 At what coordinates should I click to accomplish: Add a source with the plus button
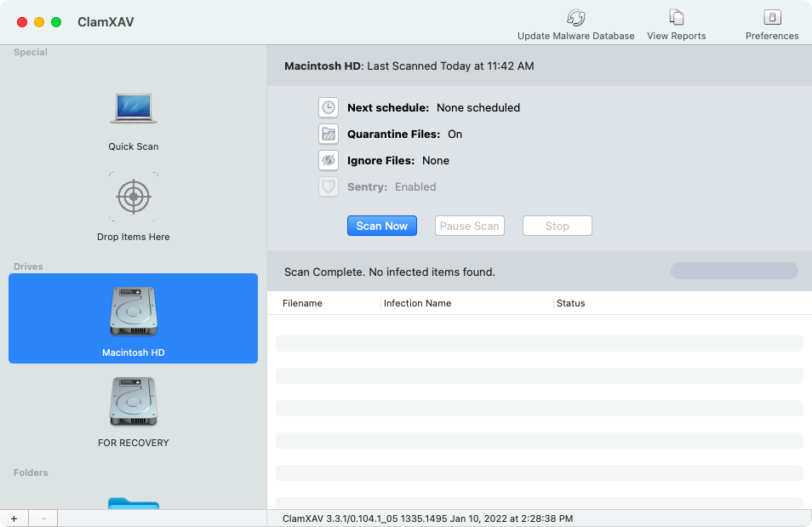click(14, 518)
